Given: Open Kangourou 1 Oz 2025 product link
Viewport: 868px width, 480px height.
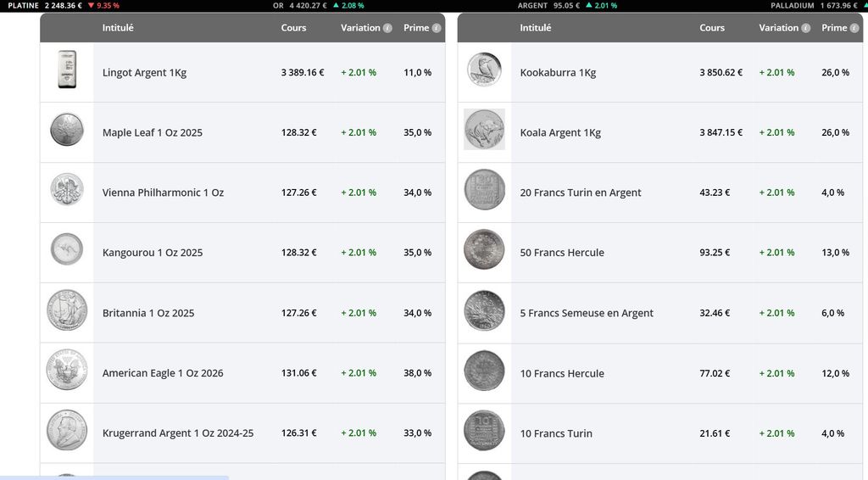Looking at the screenshot, I should pyautogui.click(x=153, y=253).
